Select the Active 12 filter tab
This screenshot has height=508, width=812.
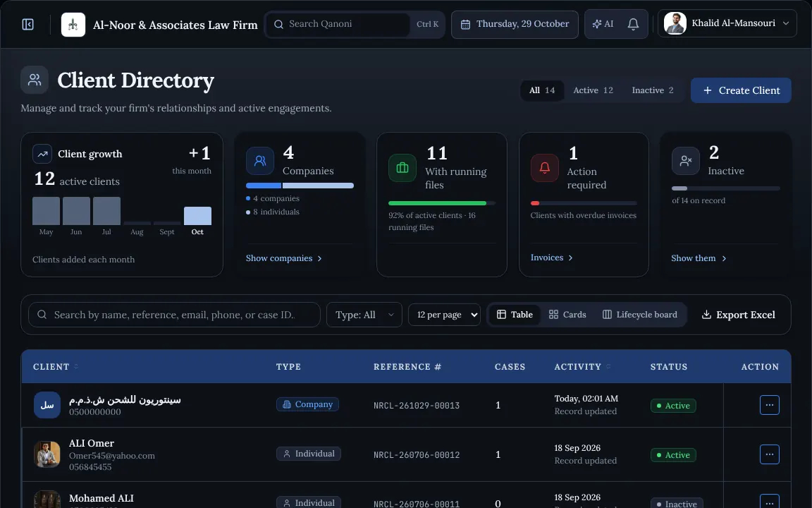(x=593, y=90)
